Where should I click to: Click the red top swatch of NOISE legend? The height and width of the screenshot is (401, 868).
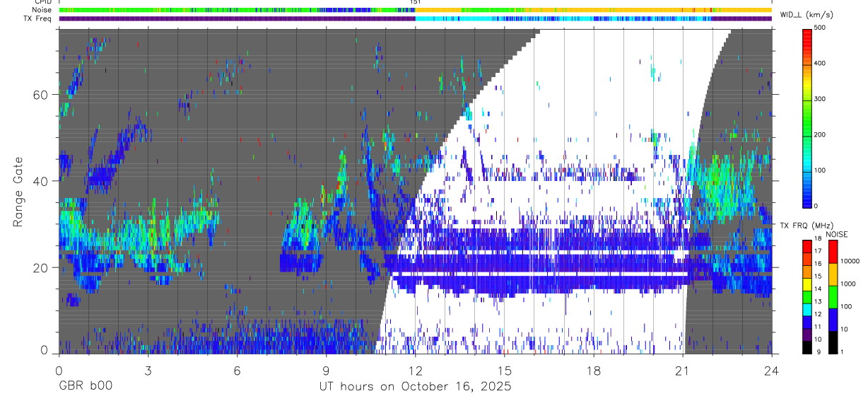pos(832,251)
